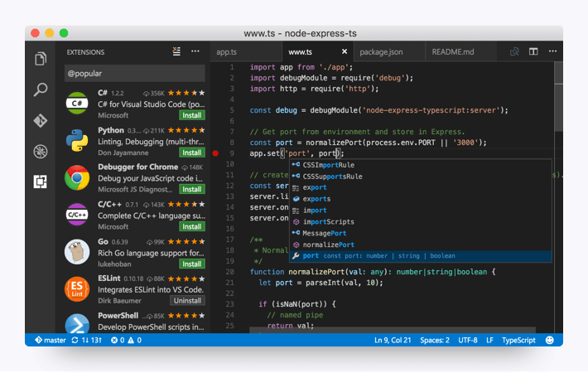Click the open changes editor icon
Image resolution: width=588 pixels, height=373 pixels.
tap(514, 51)
